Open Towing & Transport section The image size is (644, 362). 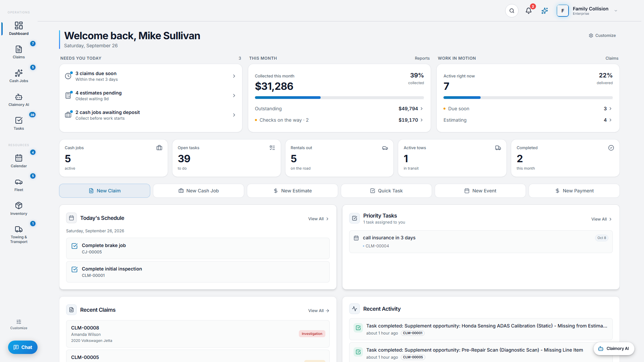(19, 234)
